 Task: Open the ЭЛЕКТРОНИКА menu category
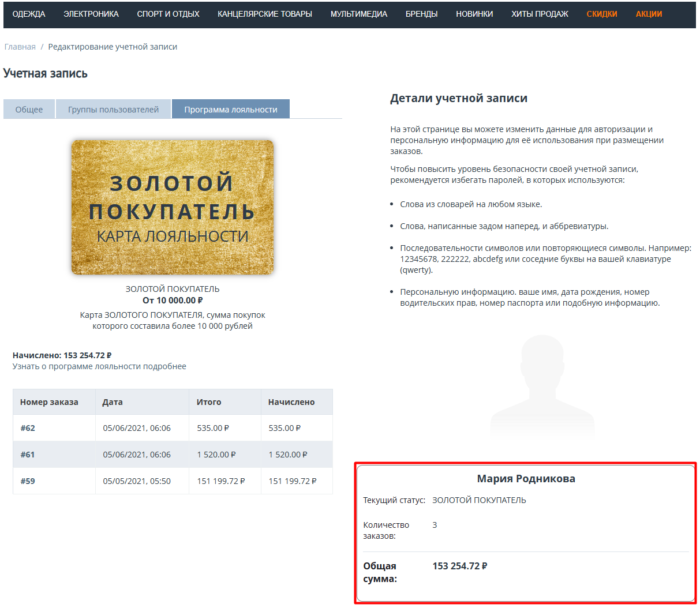(x=91, y=14)
